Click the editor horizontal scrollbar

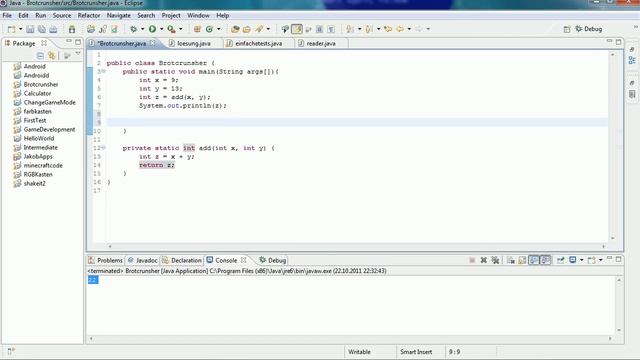click(356, 246)
